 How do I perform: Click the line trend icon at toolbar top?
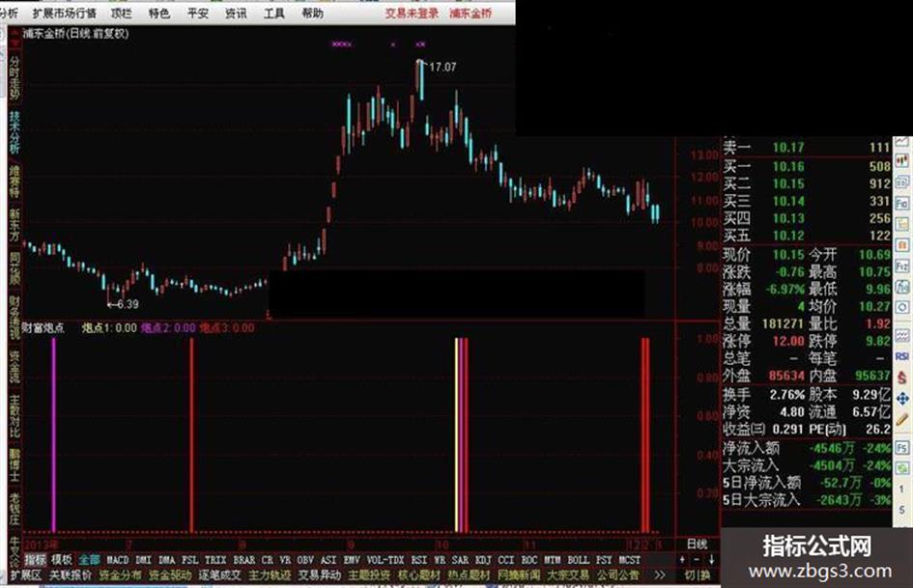point(902,142)
